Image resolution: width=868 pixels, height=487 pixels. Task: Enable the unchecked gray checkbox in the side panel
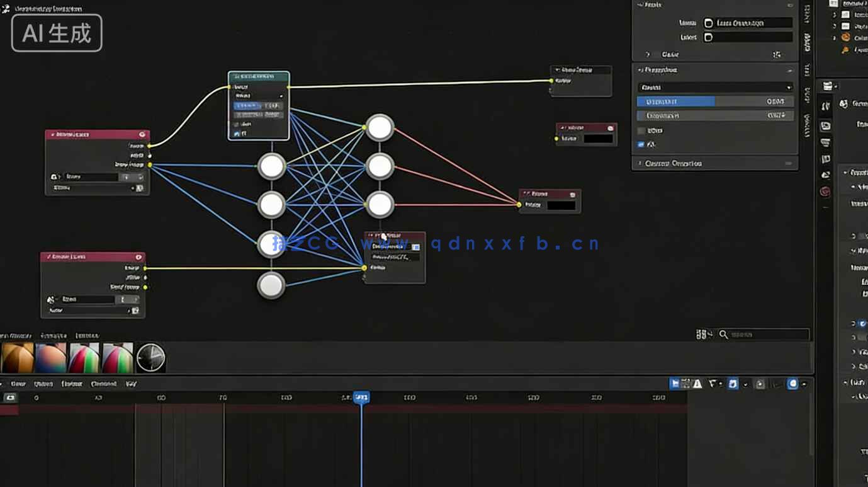(641, 130)
